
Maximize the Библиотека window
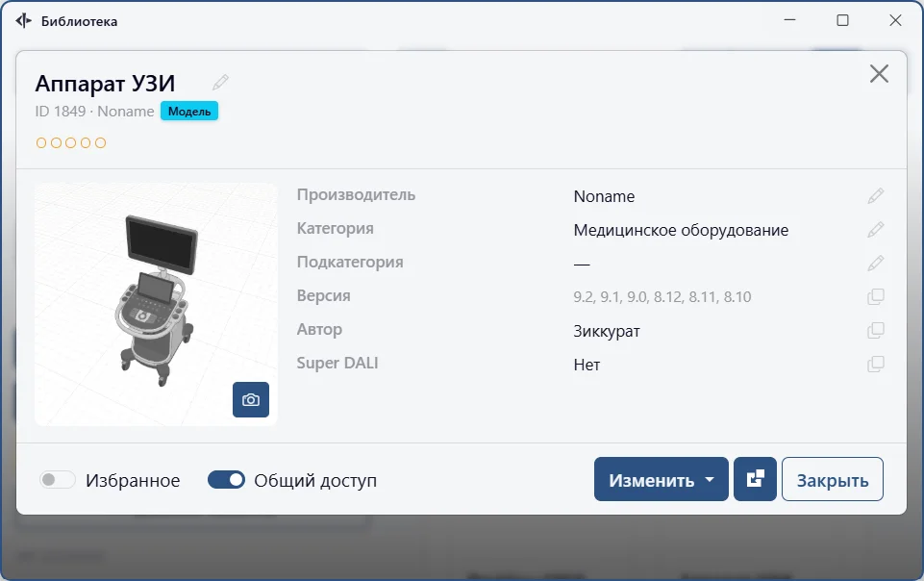point(842,20)
